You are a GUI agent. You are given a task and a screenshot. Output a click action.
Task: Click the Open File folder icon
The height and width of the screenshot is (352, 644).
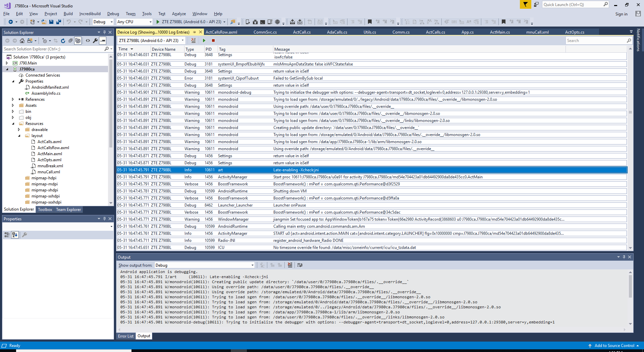[x=44, y=22]
